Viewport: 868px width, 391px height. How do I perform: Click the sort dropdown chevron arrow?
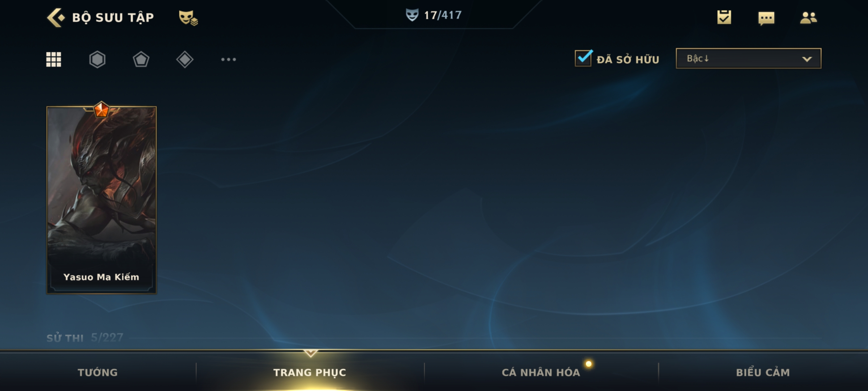point(807,59)
